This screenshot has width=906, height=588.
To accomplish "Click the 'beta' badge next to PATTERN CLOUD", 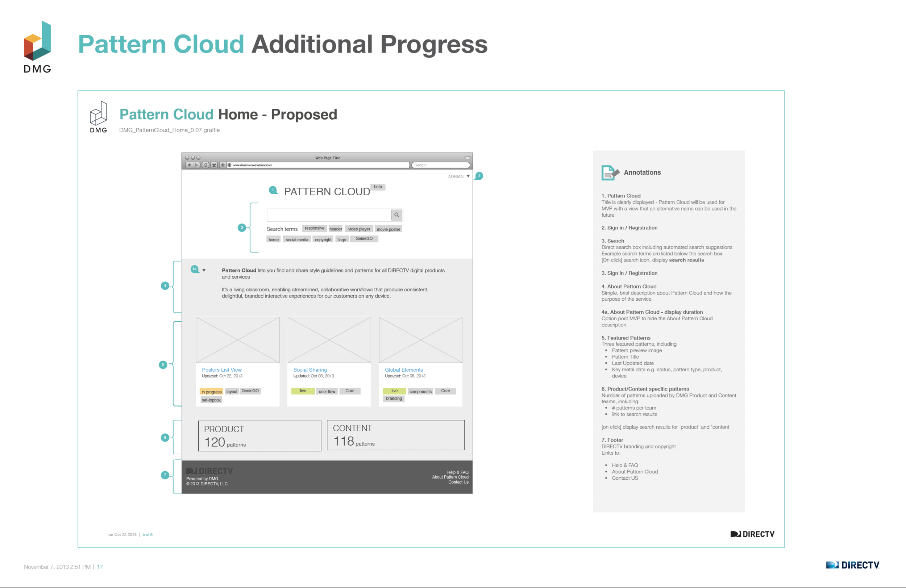I will point(378,187).
